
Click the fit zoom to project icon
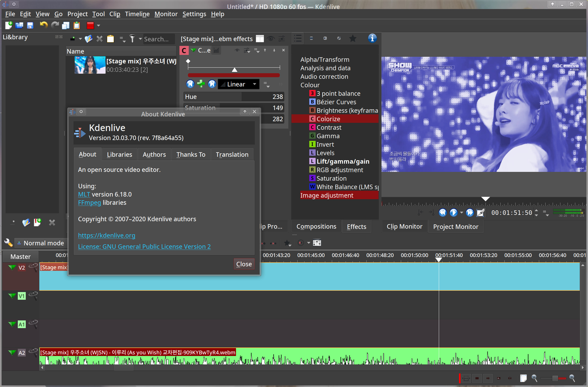[x=523, y=378]
